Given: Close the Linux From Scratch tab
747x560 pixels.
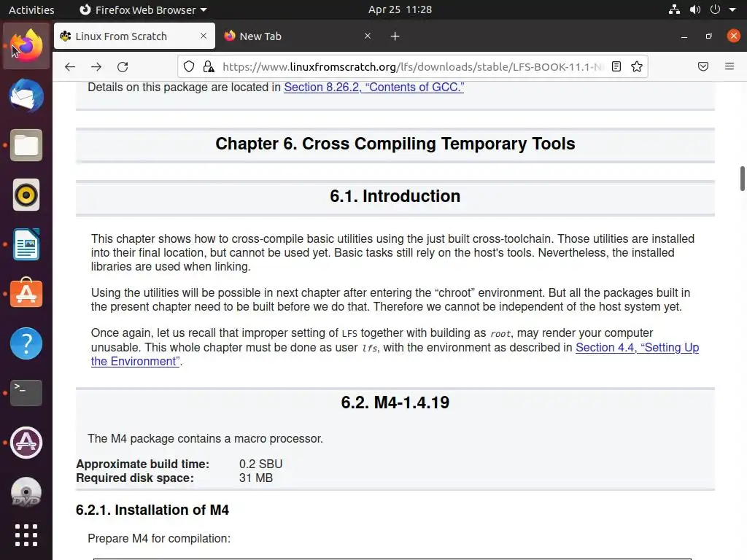Looking at the screenshot, I should coord(204,36).
